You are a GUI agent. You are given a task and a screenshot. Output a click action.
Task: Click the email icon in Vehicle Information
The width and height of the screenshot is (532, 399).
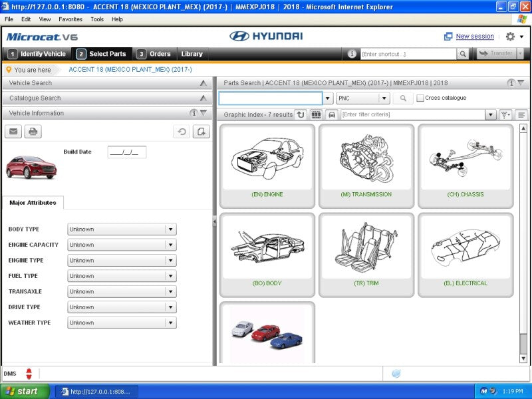(13, 132)
